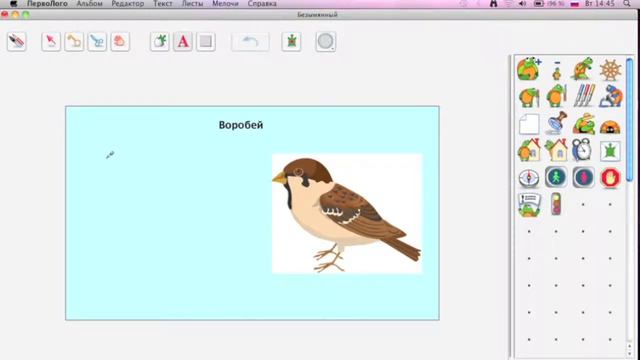Open the Редактор menu
640x360 pixels.
pos(128,4)
